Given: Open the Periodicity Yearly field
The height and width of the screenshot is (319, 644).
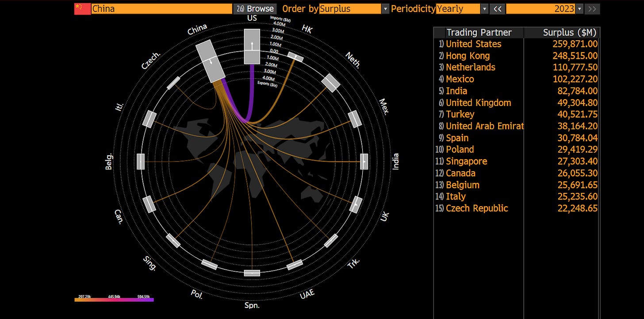Looking at the screenshot, I should point(458,9).
